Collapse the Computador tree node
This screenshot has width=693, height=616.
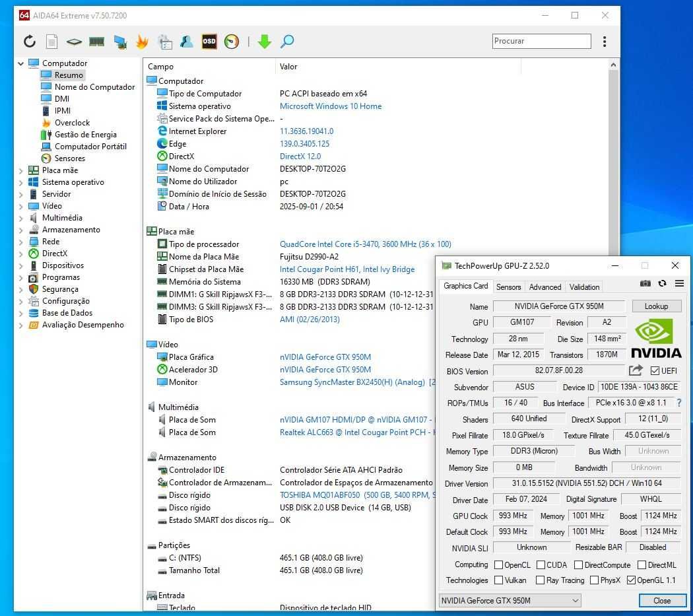click(20, 63)
